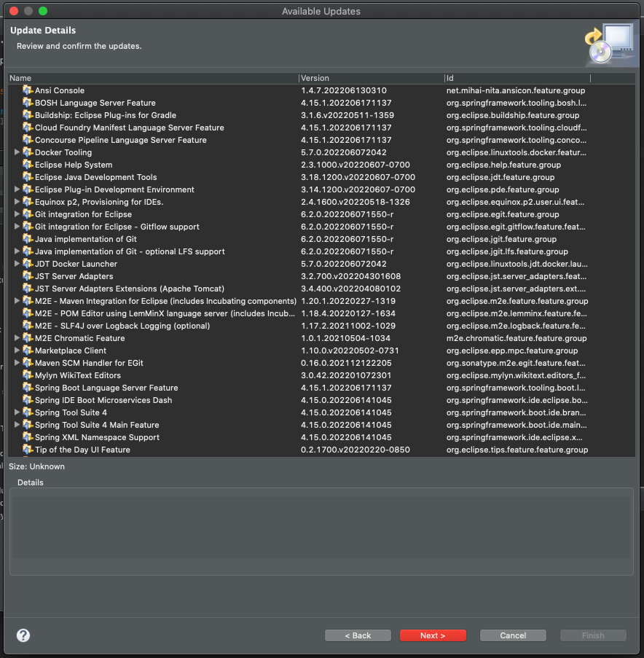Click the Spring Boot Language Server icon
Screen dimensions: 644x658
click(28, 388)
